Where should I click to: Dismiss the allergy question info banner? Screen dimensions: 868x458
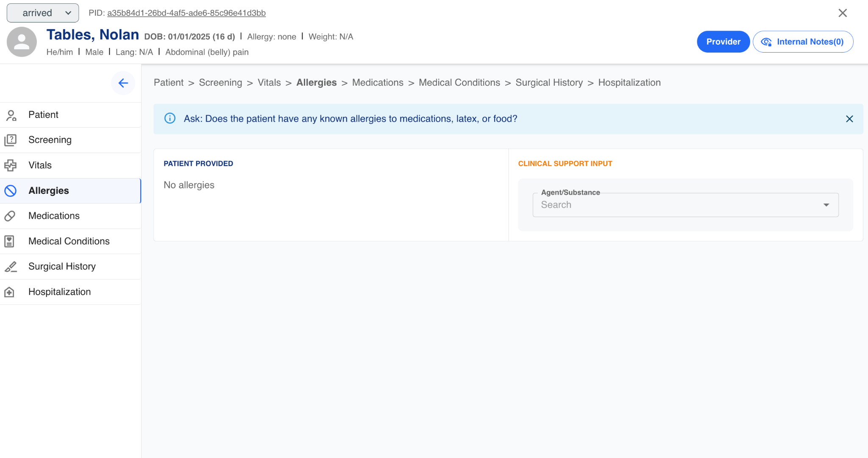[849, 119]
